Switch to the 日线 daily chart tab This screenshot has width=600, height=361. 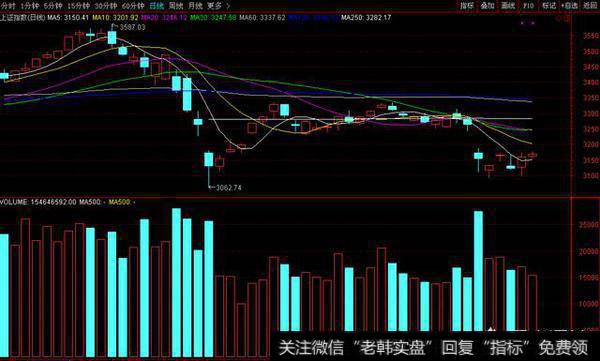(157, 6)
